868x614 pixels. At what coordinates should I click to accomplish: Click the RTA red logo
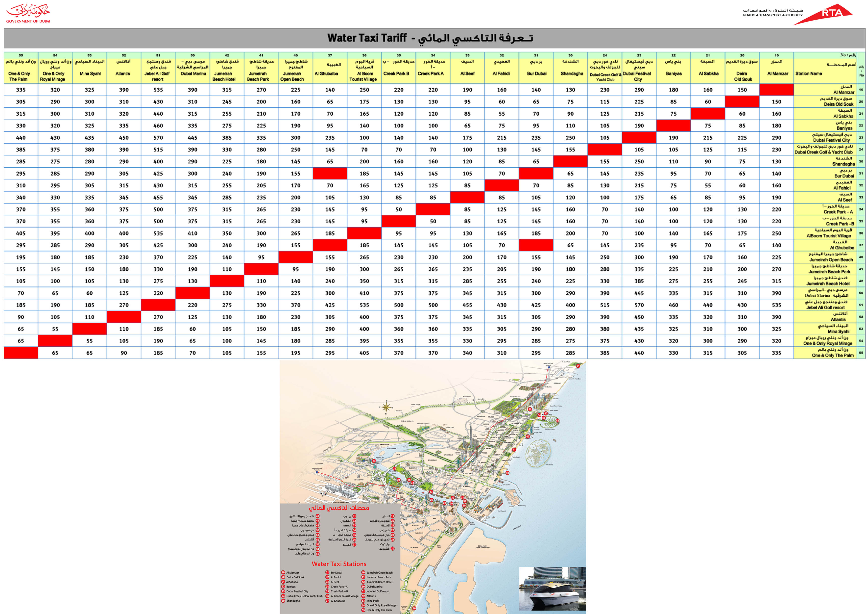pyautogui.click(x=823, y=14)
